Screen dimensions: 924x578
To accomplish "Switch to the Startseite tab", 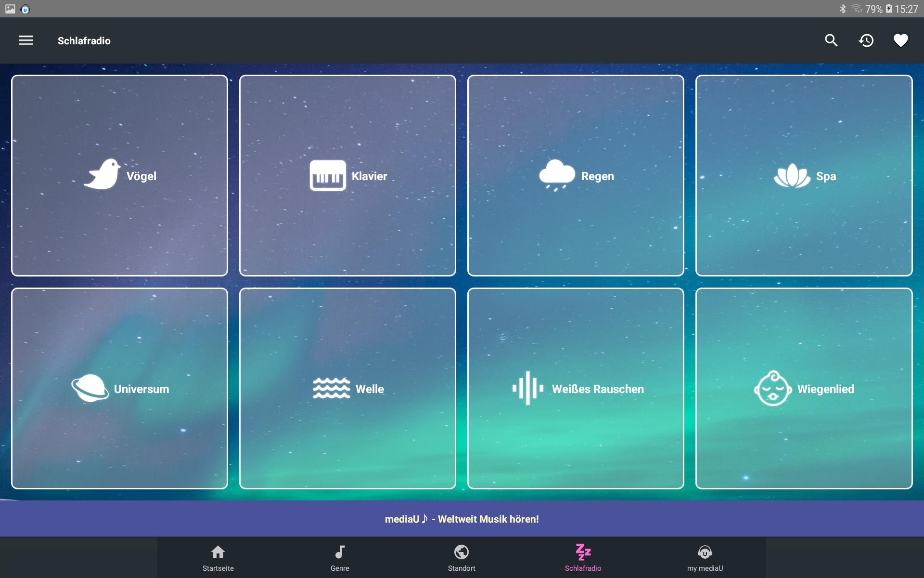I will pos(218,558).
